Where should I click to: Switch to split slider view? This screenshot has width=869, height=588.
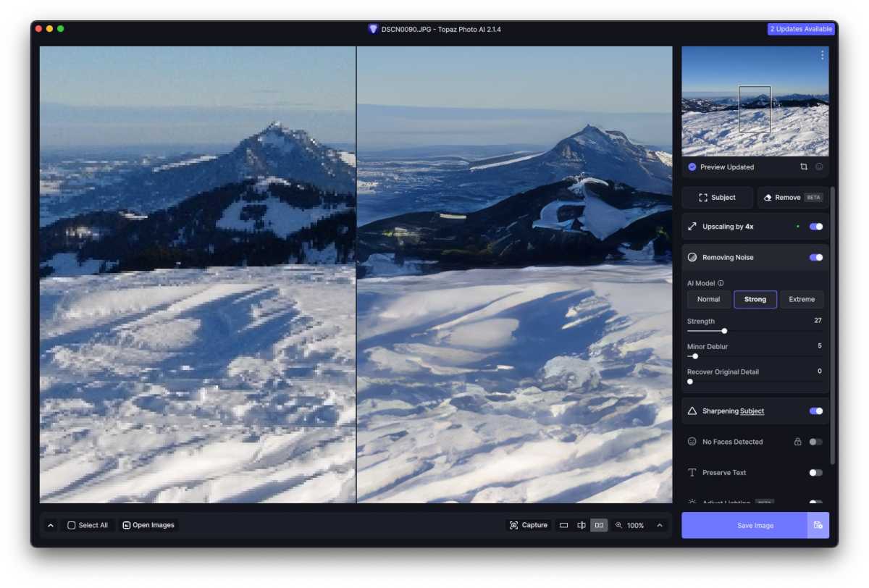tap(581, 525)
